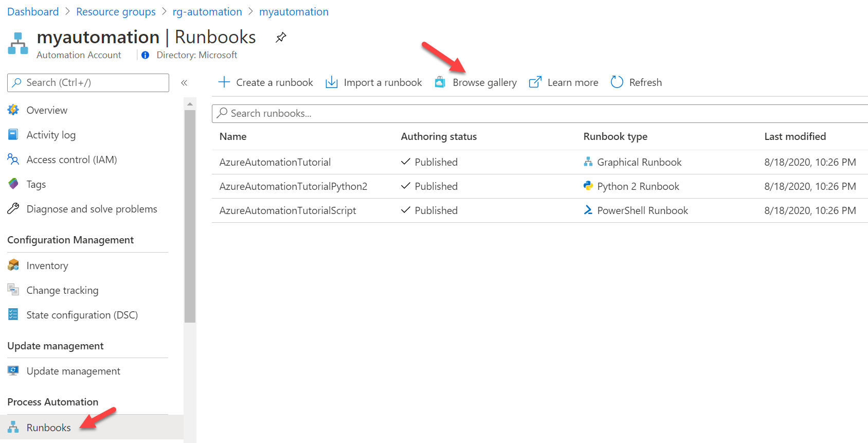
Task: Click Learn more link
Action: (564, 82)
